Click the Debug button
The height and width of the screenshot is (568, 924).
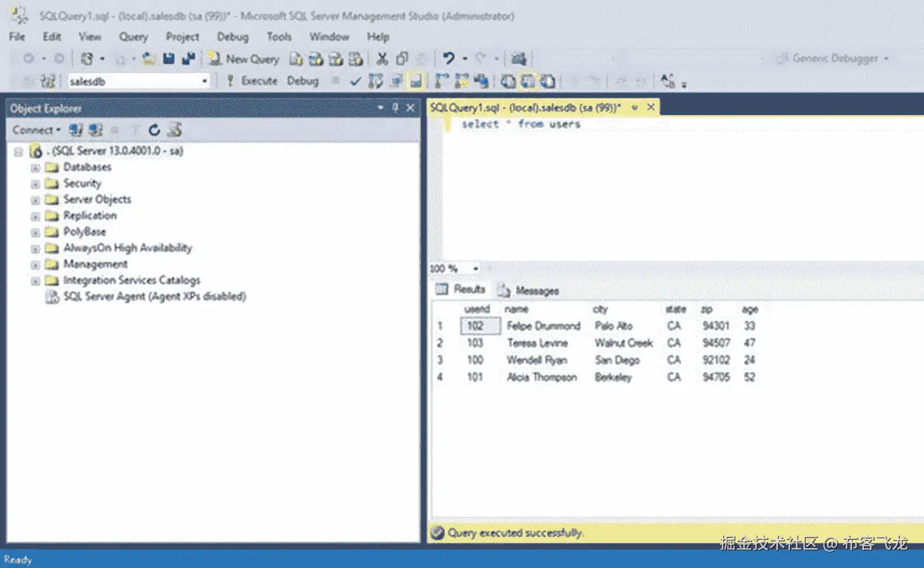pyautogui.click(x=303, y=81)
